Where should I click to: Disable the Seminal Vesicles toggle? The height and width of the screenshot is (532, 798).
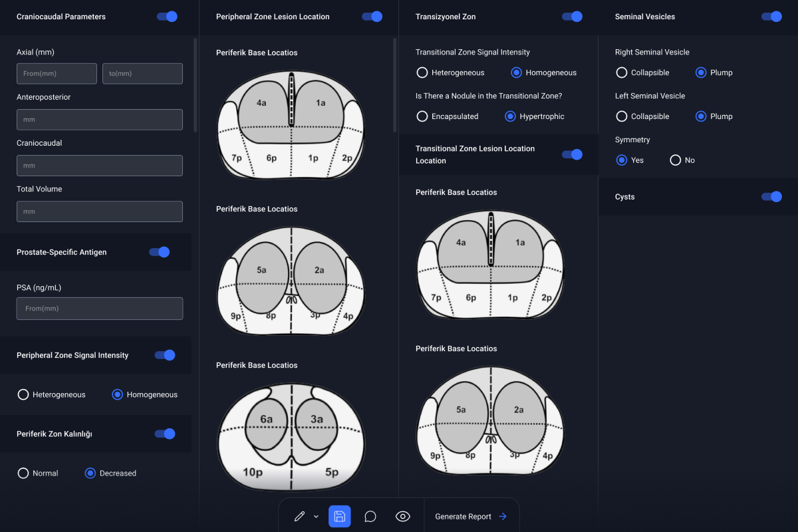tap(771, 17)
